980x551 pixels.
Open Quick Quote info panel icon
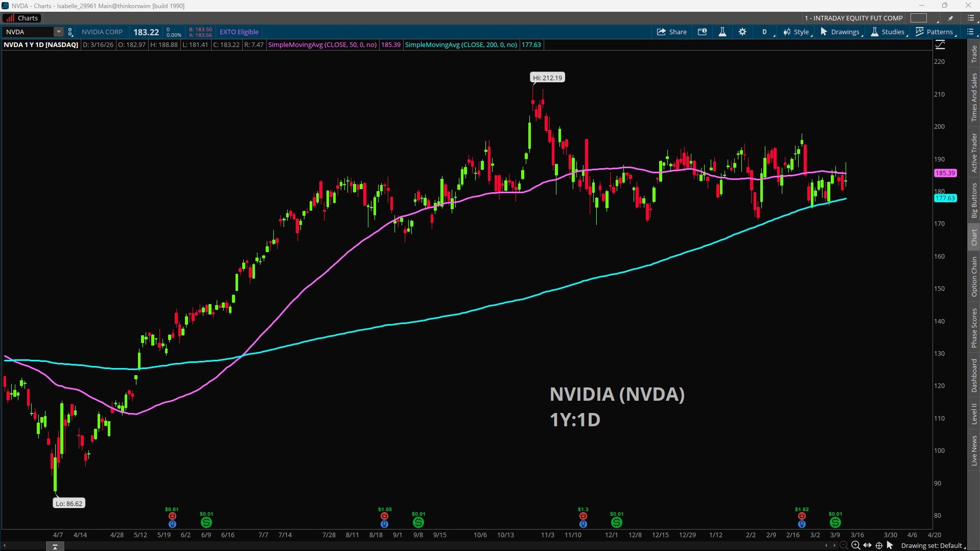tap(703, 32)
